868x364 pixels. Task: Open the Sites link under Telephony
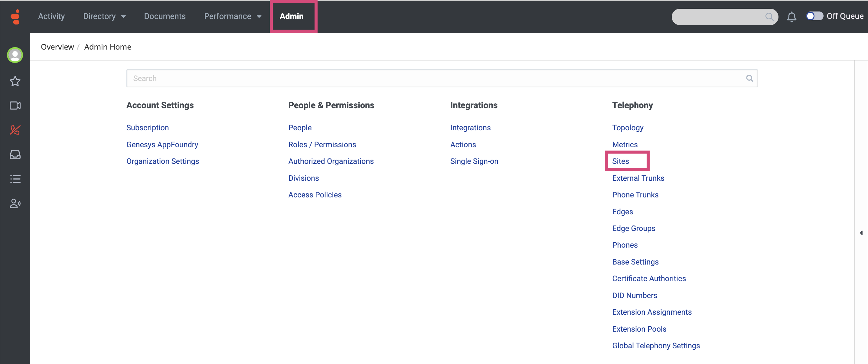(620, 161)
